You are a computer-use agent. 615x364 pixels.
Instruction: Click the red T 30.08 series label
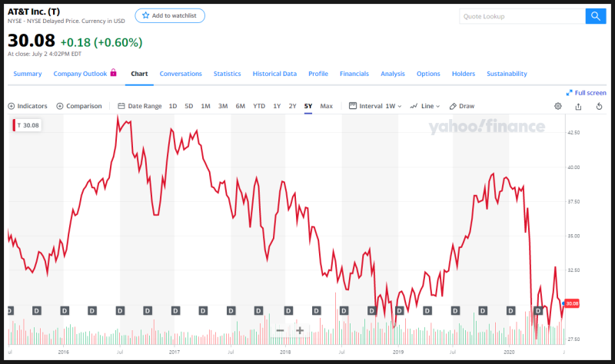coord(28,125)
